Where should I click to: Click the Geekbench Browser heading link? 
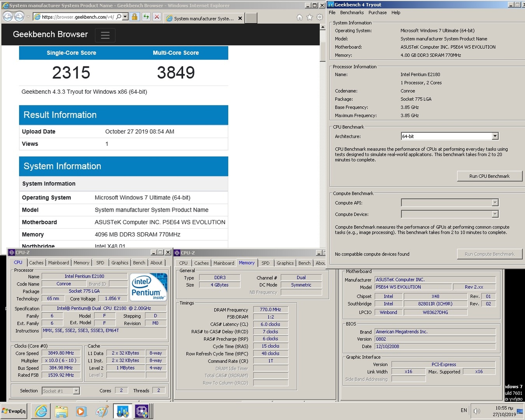[50, 34]
